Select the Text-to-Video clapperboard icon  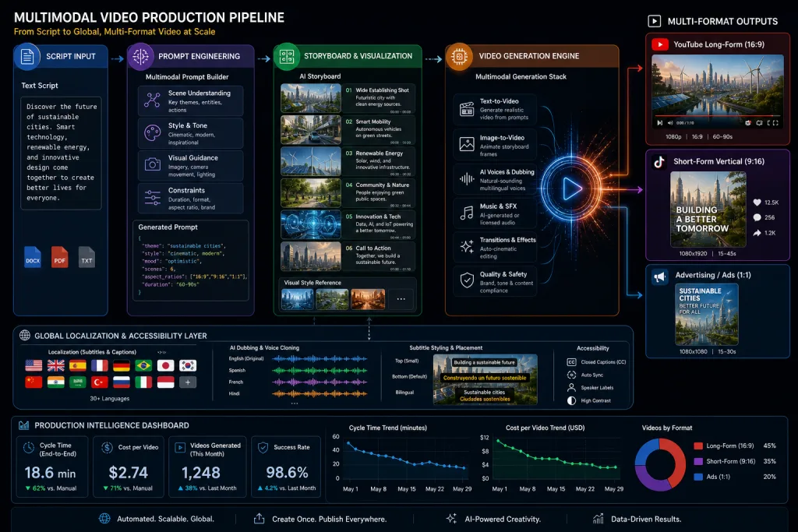467,109
